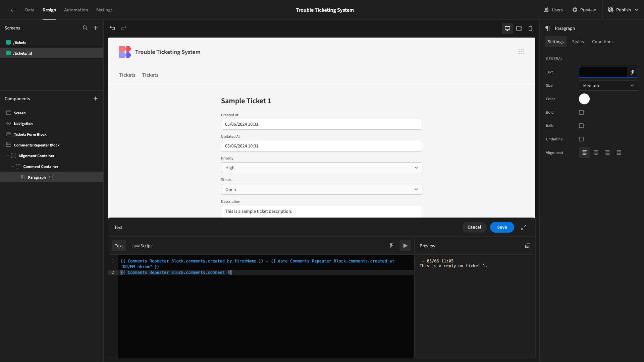Add a component with plus icon
This screenshot has width=644, height=362.
96,99
